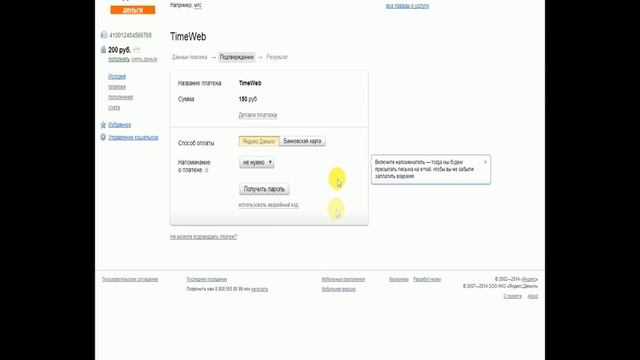Open the Избранное link

click(120, 125)
